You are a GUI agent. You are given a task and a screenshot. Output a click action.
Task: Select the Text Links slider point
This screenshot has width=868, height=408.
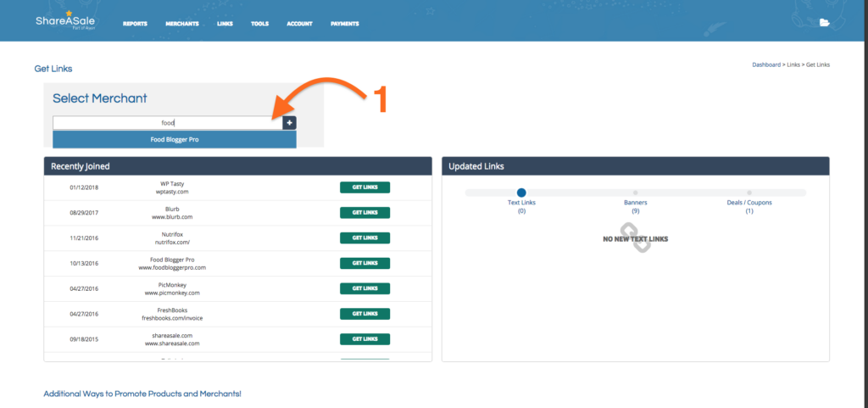click(x=521, y=193)
